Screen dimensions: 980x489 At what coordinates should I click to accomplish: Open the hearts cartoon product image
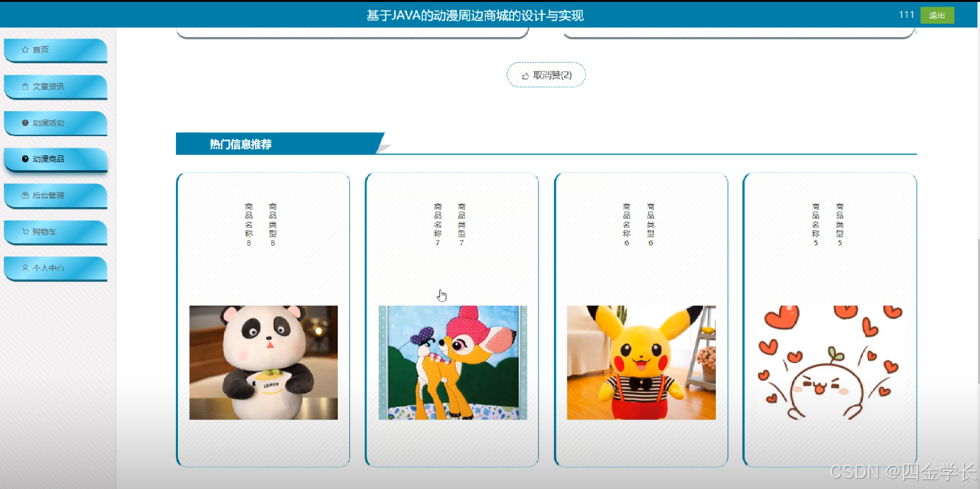click(830, 362)
